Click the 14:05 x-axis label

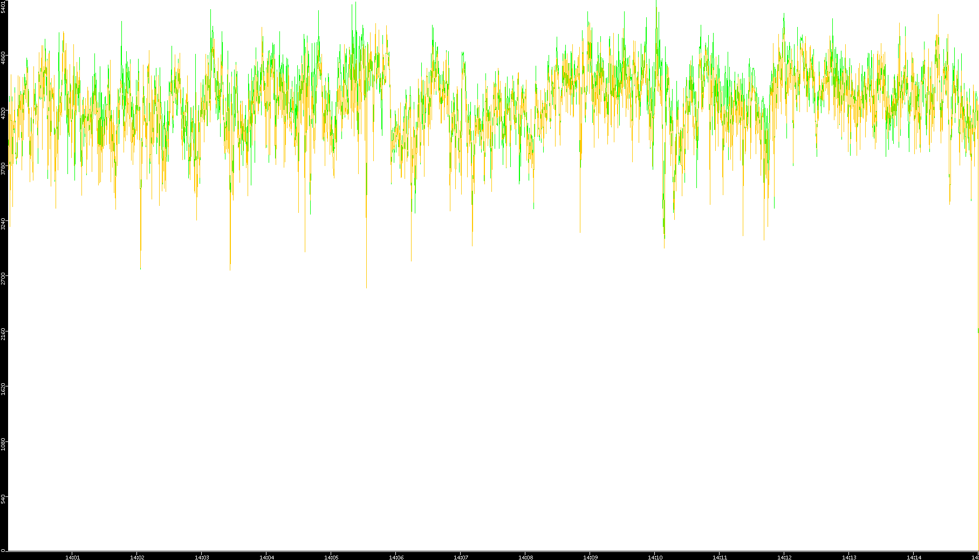coord(331,557)
